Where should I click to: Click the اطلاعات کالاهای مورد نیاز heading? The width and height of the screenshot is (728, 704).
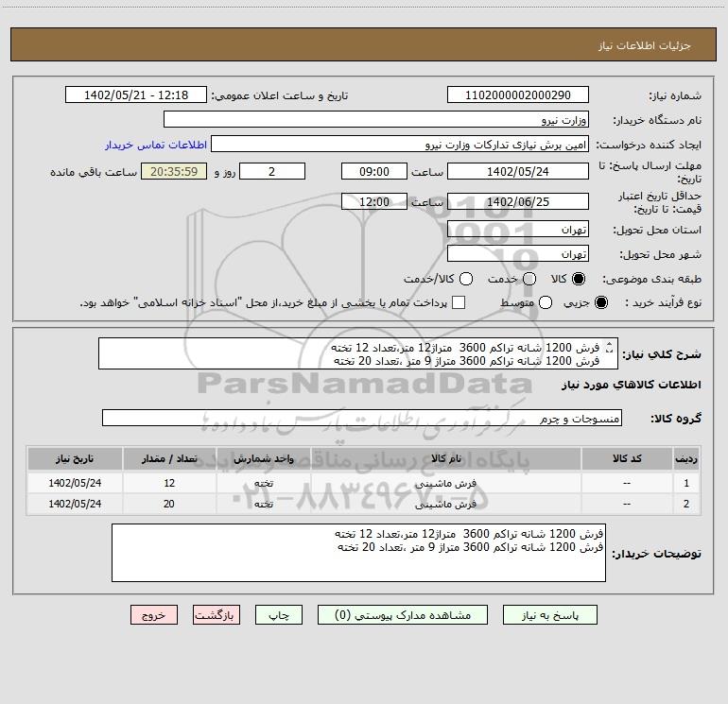click(x=631, y=385)
